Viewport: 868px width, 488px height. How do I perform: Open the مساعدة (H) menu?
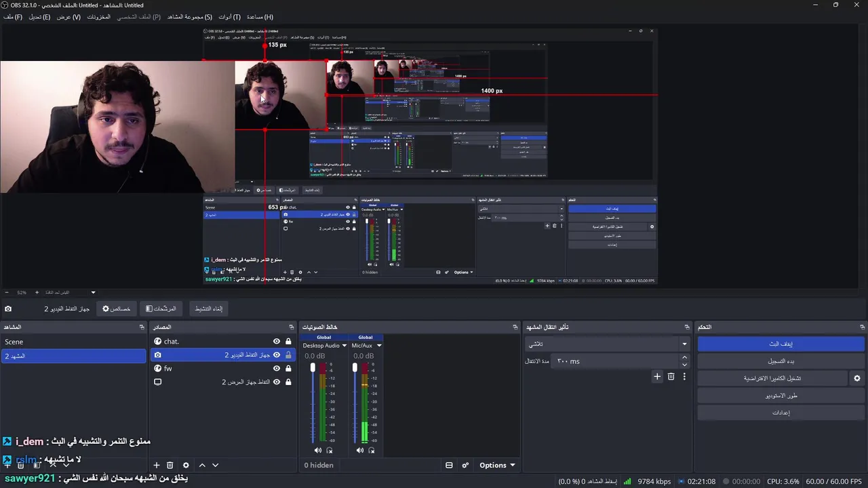260,17
